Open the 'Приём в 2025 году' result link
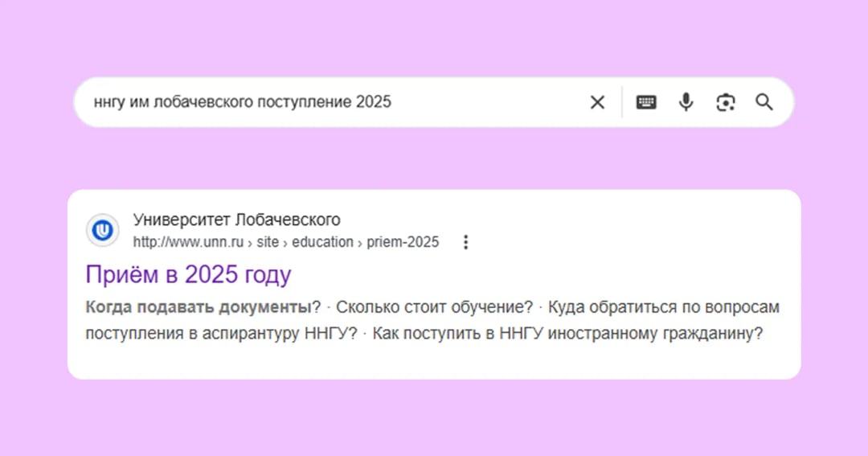Image resolution: width=868 pixels, height=456 pixels. pyautogui.click(x=188, y=274)
